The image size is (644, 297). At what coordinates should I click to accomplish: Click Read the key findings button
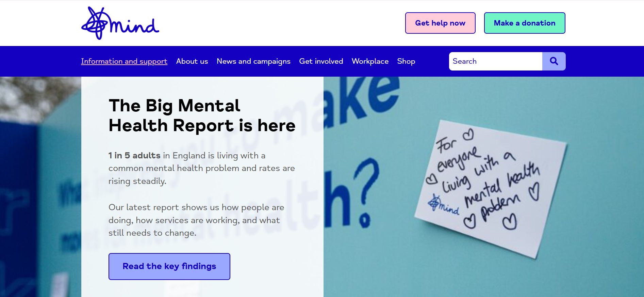click(x=169, y=266)
